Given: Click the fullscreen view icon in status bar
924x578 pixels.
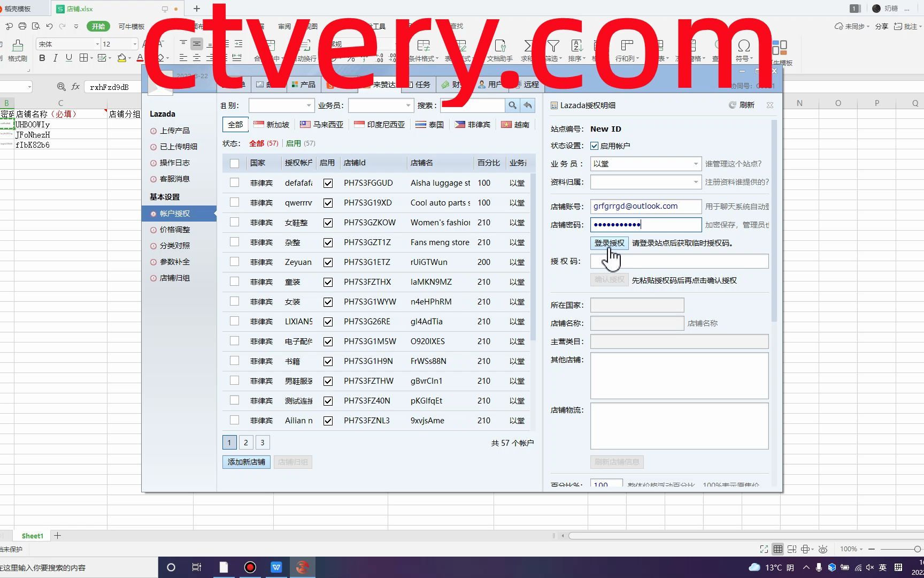Looking at the screenshot, I should [x=764, y=549].
